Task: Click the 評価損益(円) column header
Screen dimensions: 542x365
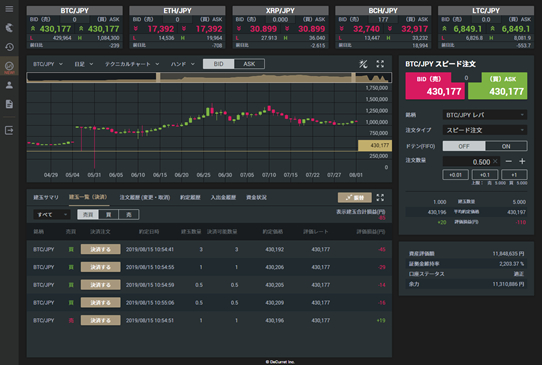Action: point(371,232)
